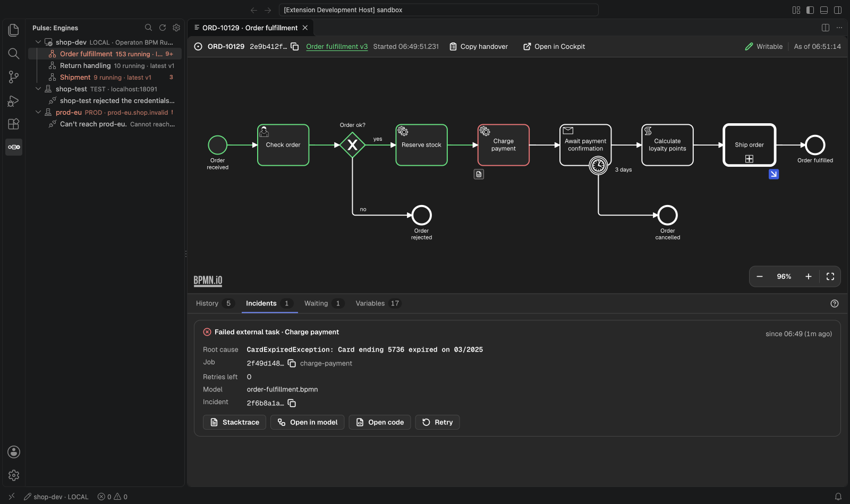Switch to the History tab
The width and height of the screenshot is (850, 504).
215,304
